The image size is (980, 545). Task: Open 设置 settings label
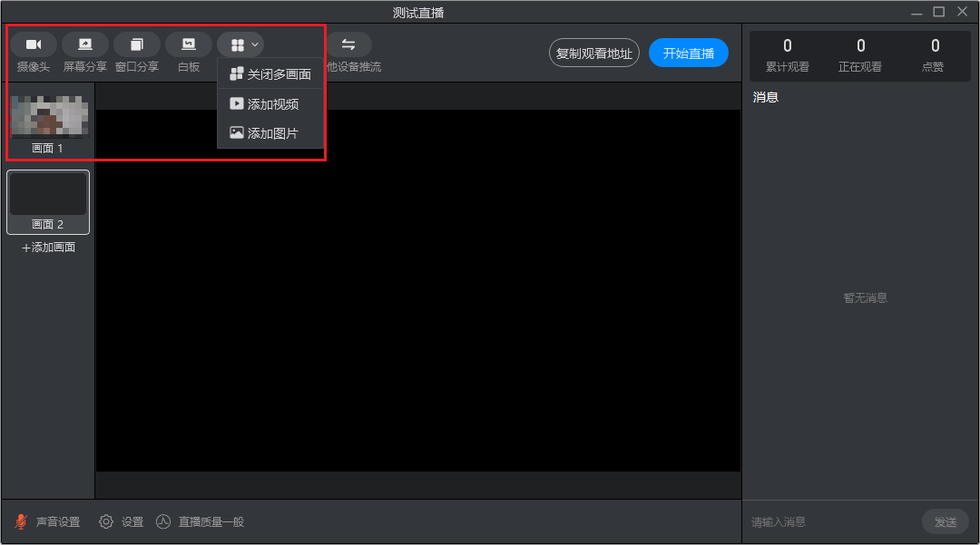pyautogui.click(x=132, y=522)
